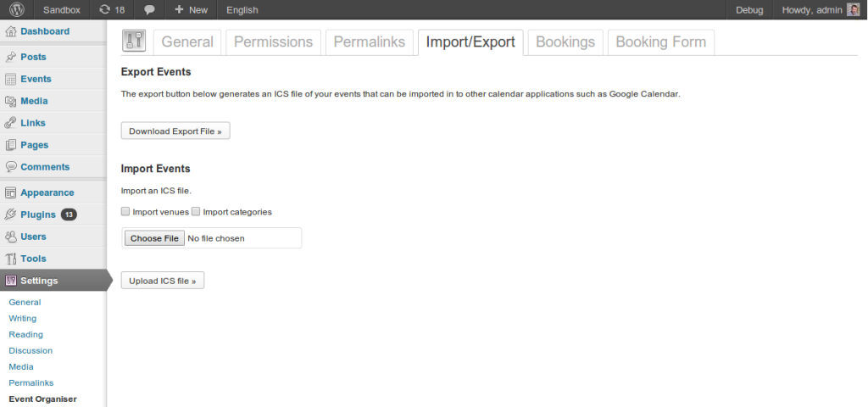
Task: Click the Plugins update count badge 13
Action: click(69, 215)
